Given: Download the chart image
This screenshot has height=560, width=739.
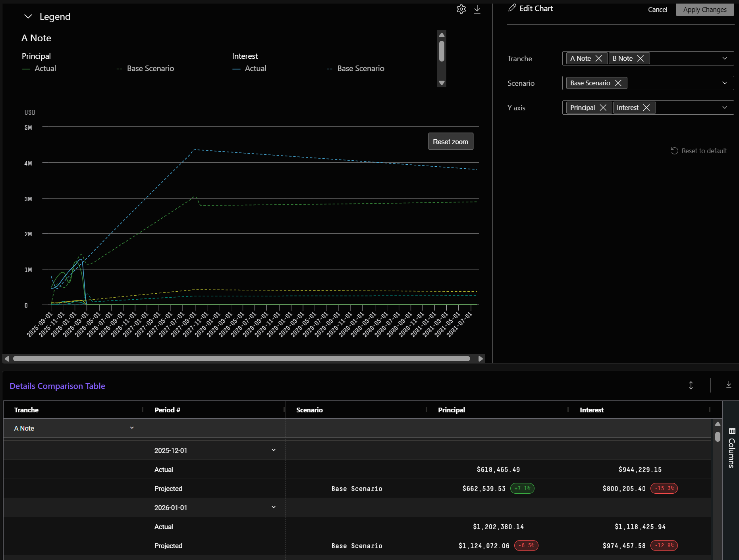Looking at the screenshot, I should [477, 9].
